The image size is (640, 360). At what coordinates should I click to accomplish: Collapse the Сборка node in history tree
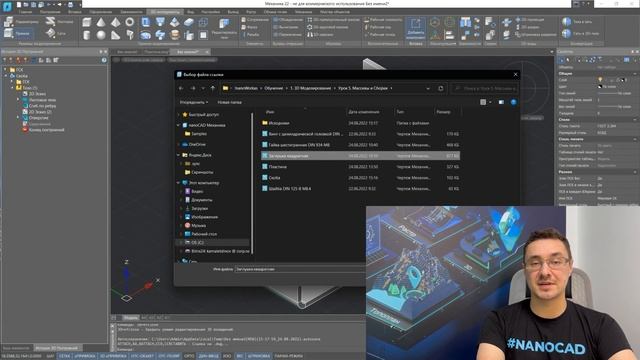(6, 76)
